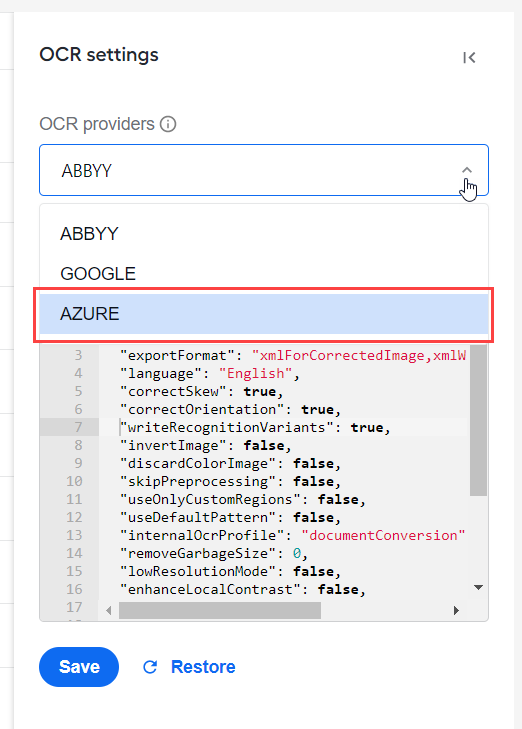Image resolution: width=522 pixels, height=729 pixels.
Task: Place cursor on "writeRecognitionVariants" line
Action: pos(255,428)
